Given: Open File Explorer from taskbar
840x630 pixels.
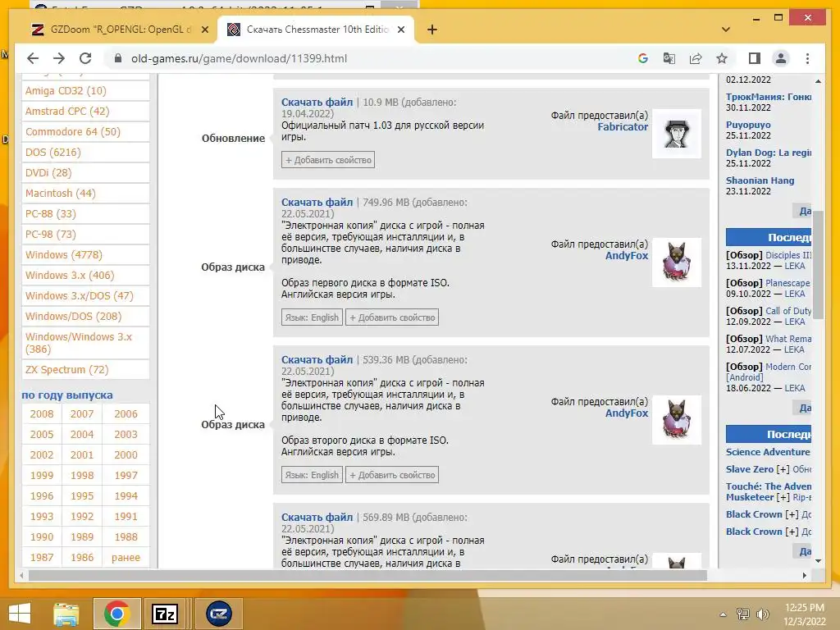Looking at the screenshot, I should click(66, 614).
